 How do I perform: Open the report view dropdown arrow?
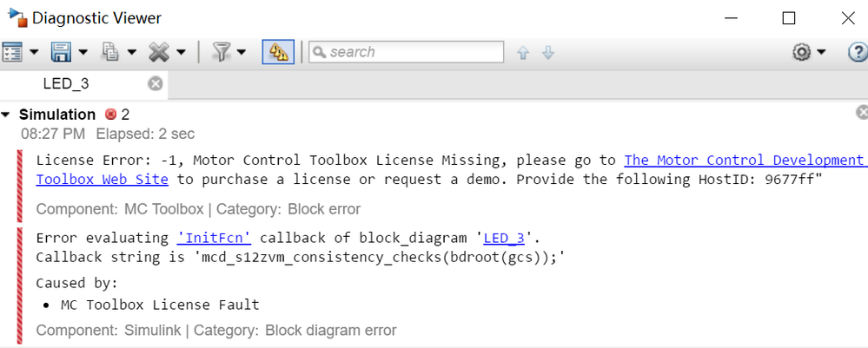point(34,52)
